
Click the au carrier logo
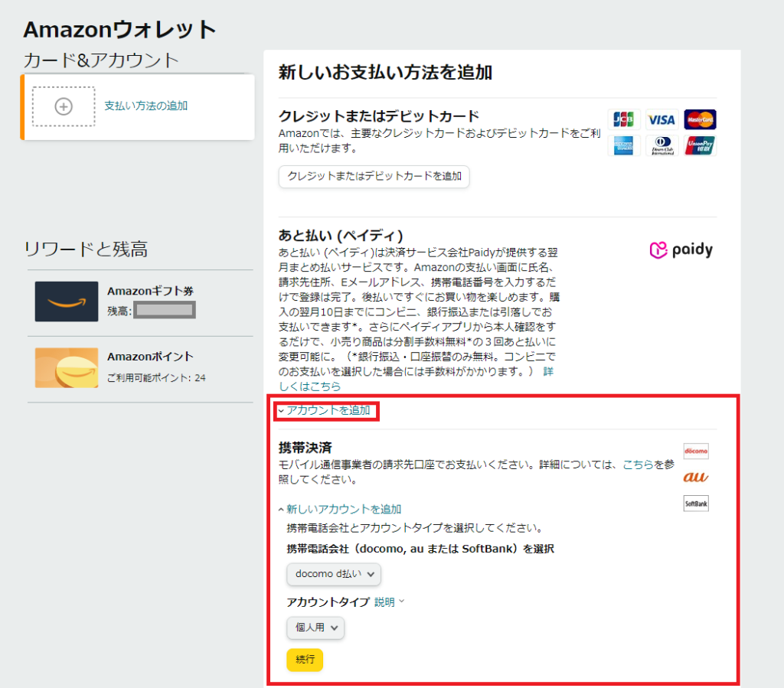click(696, 477)
